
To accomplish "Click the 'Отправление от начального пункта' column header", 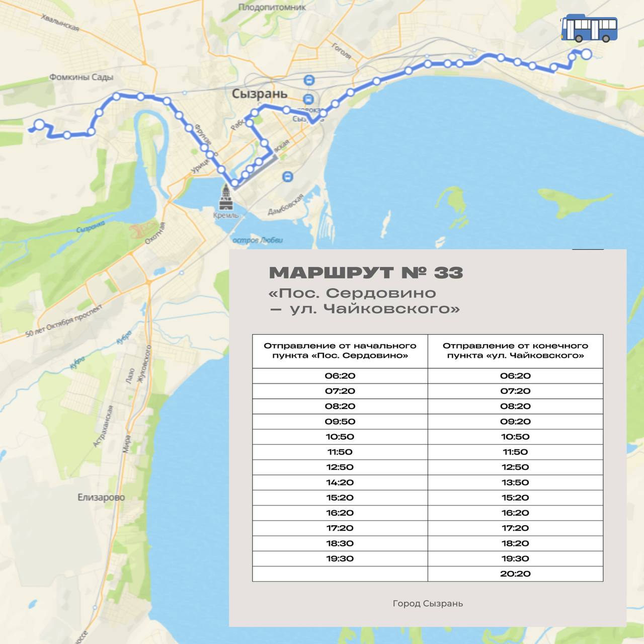I will pyautogui.click(x=340, y=351).
